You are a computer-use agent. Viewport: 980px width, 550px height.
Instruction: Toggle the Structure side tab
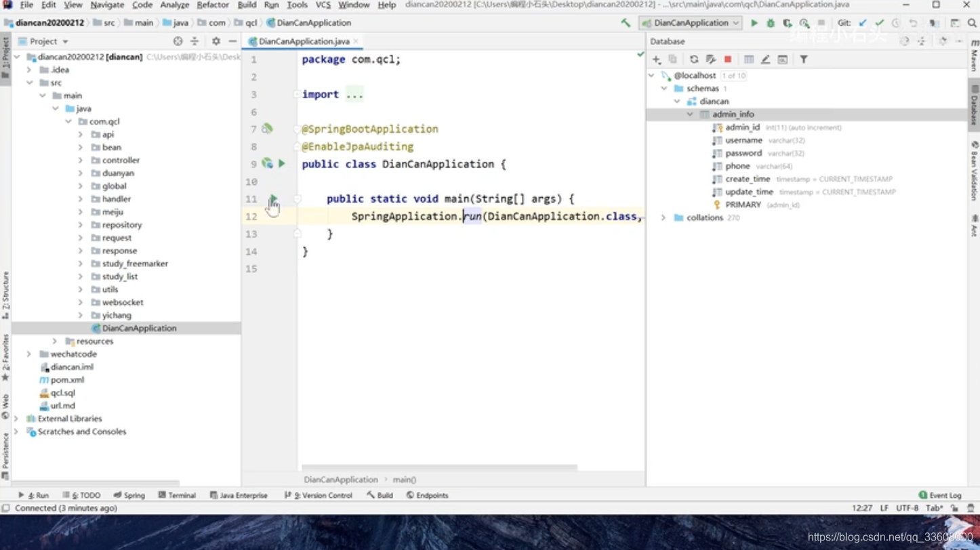[x=5, y=295]
